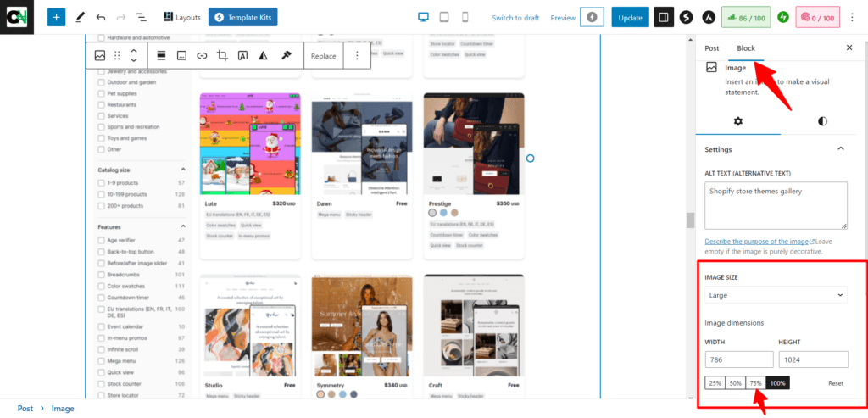Open the Image Size dropdown showing Large

pos(776,294)
